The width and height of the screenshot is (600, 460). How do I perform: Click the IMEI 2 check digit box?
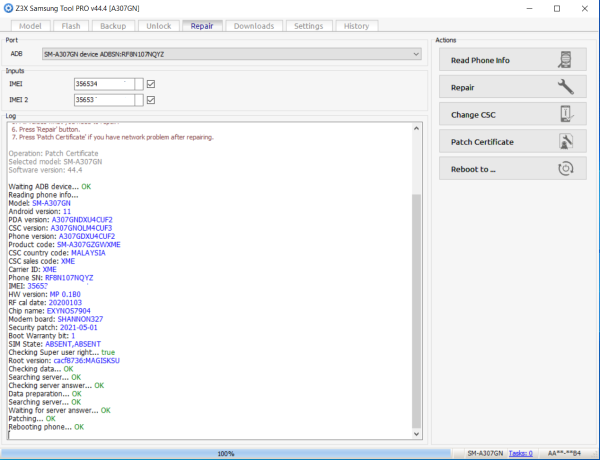pyautogui.click(x=139, y=100)
